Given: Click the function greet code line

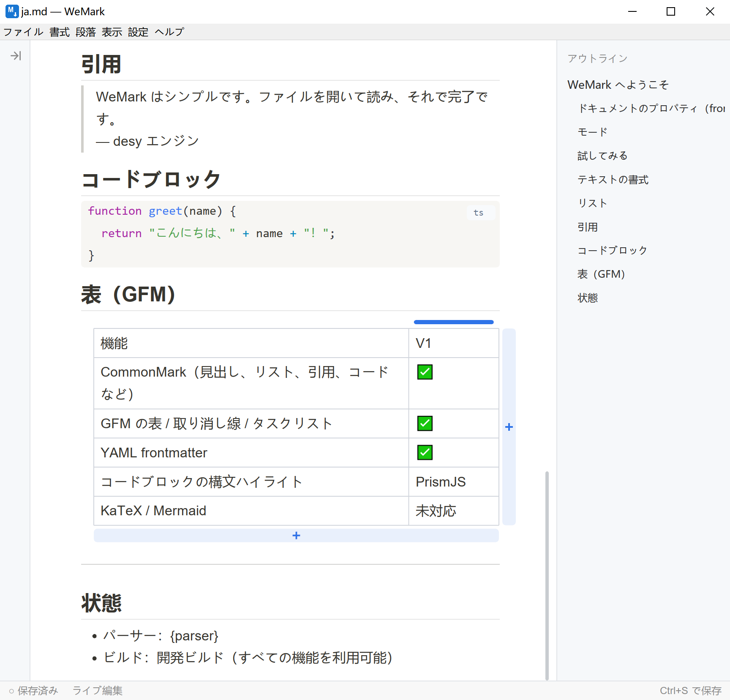Looking at the screenshot, I should (162, 211).
